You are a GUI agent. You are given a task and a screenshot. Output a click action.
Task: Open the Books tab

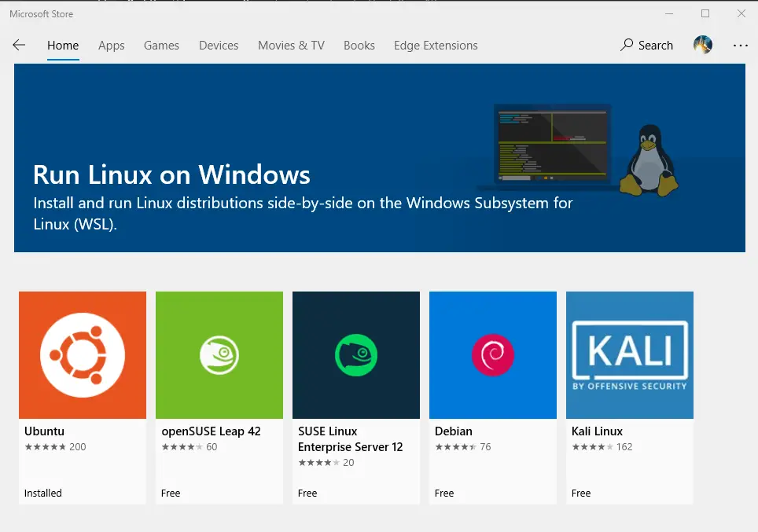point(359,46)
